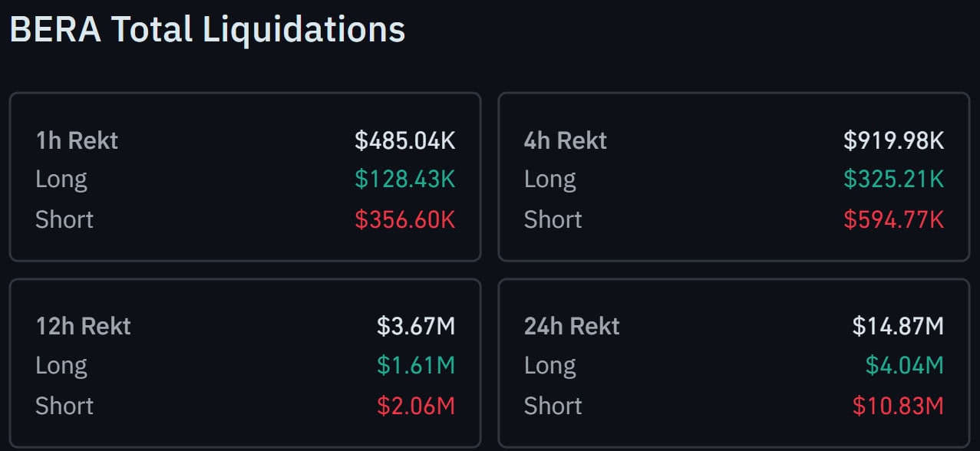980x451 pixels.
Task: Click the 24h Short value $10.83M
Action: pos(898,405)
